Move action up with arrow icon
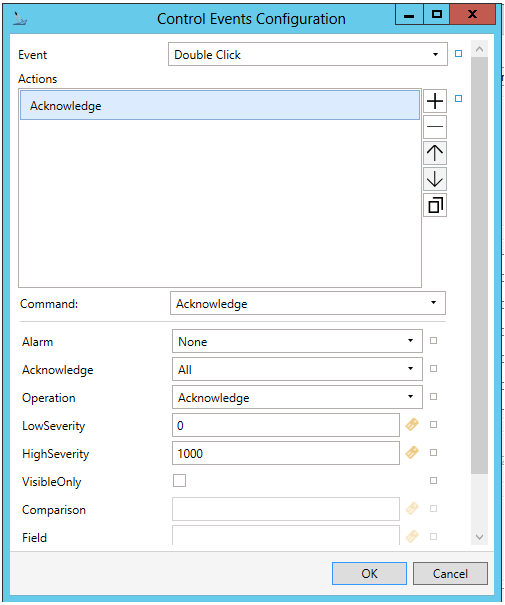Image resolution: width=505 pixels, height=605 pixels. pyautogui.click(x=435, y=153)
